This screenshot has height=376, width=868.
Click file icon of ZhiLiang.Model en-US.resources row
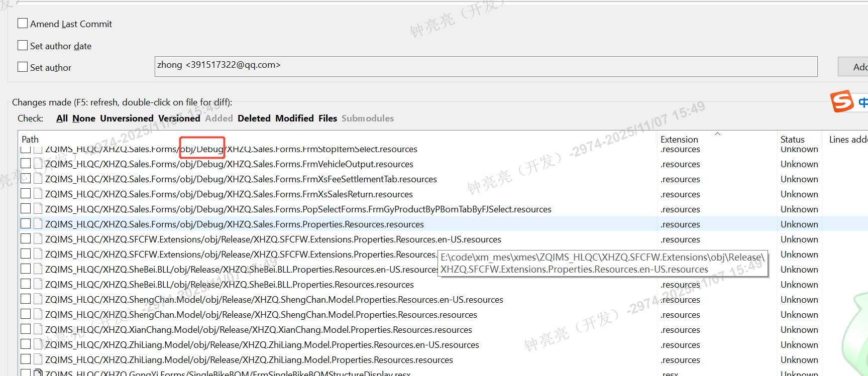[x=38, y=344]
